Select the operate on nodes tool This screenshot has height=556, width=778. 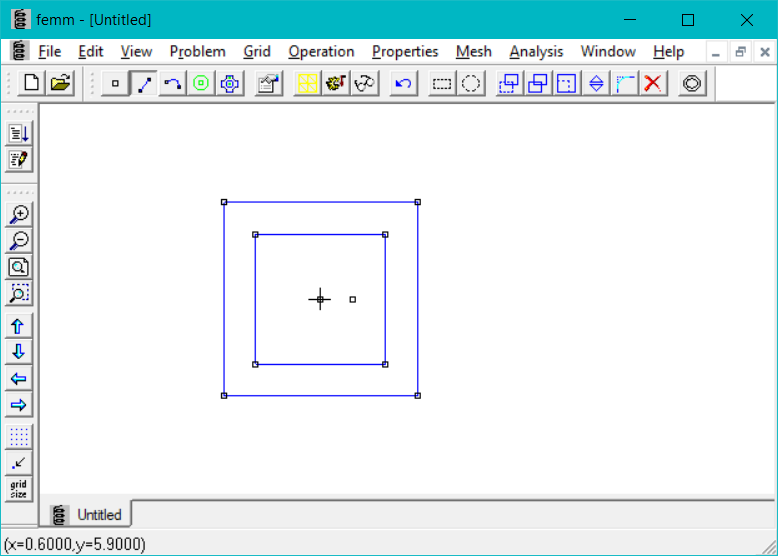click(115, 84)
